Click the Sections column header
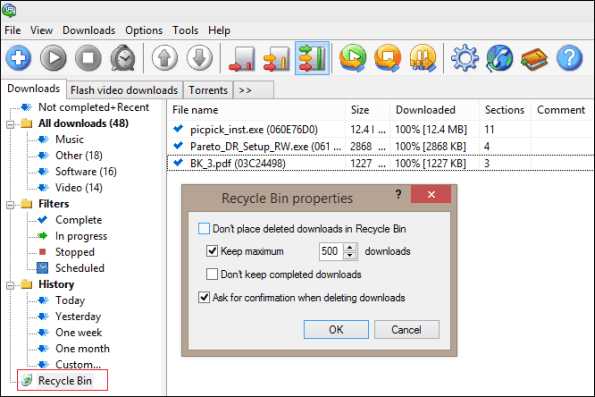This screenshot has width=595, height=397. (505, 110)
